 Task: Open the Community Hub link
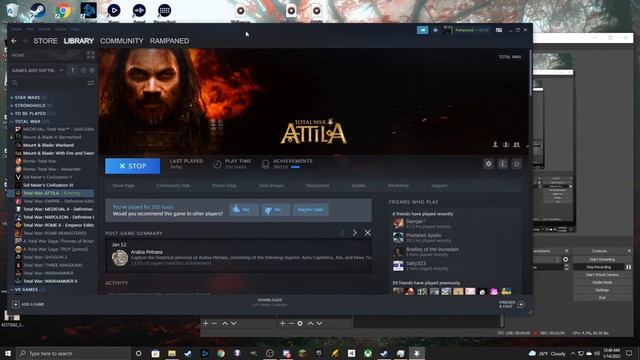click(173, 186)
